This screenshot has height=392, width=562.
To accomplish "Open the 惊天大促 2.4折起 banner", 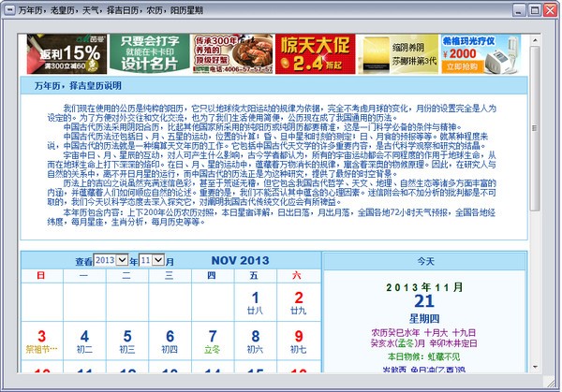I will [315, 54].
